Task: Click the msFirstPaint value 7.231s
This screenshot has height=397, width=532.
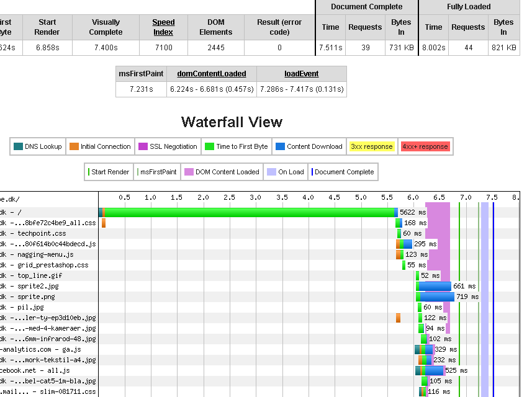Action: (x=141, y=89)
